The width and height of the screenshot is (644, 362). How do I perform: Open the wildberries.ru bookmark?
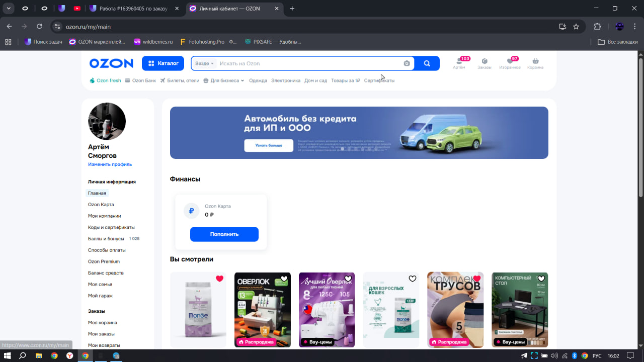(x=153, y=42)
